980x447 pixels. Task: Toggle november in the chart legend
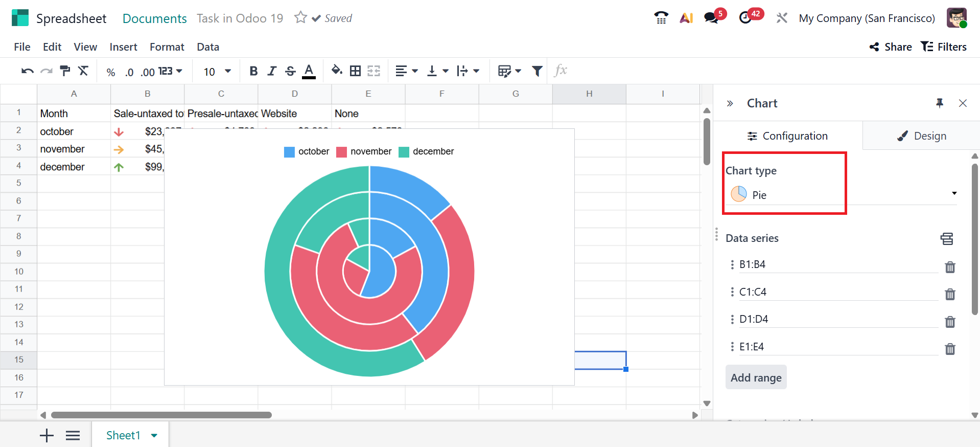pyautogui.click(x=364, y=152)
